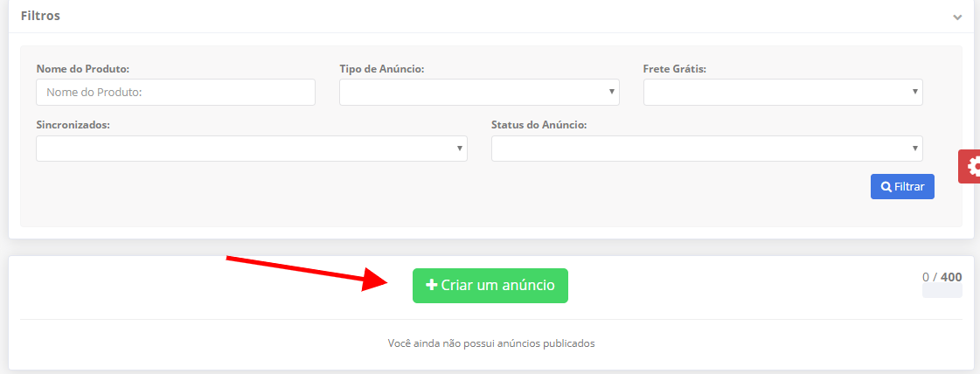980x374 pixels.
Task: Open the Frete Grátis dropdown
Action: [x=782, y=93]
